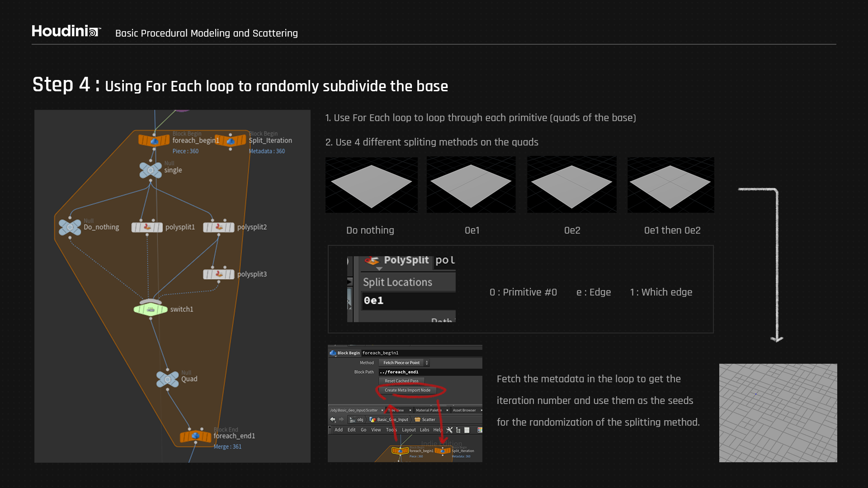Open the Method 'Fetch Piece or Point' dropdown
The image size is (868, 488).
click(401, 363)
